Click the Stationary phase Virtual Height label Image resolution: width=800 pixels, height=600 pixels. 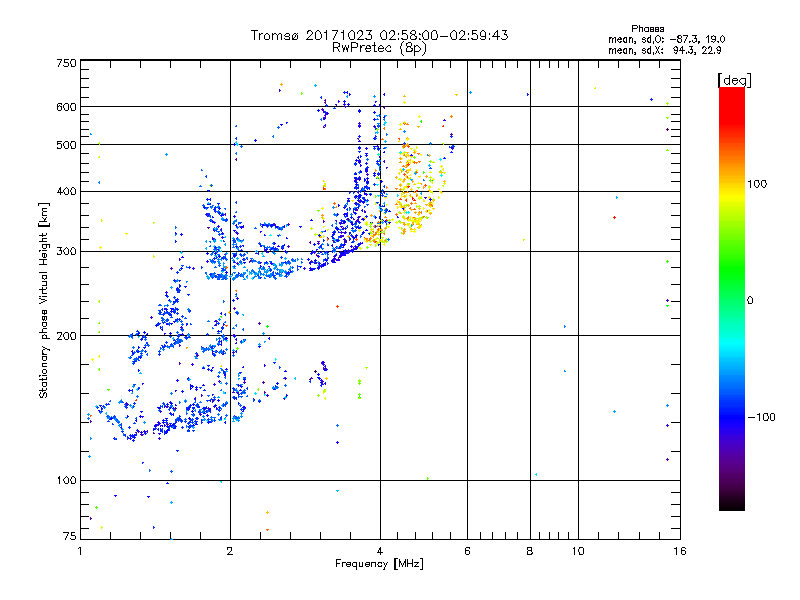44,300
